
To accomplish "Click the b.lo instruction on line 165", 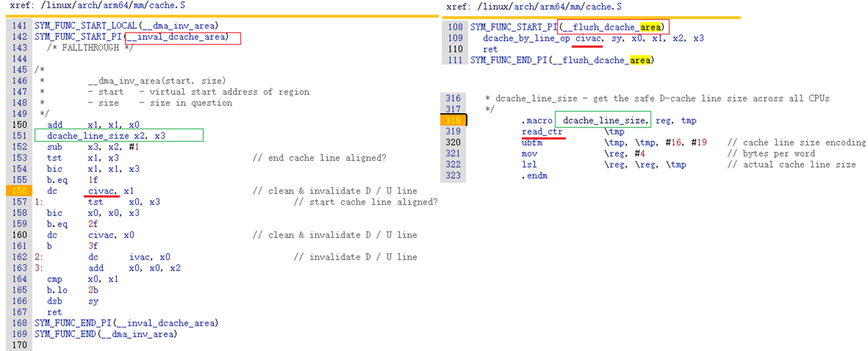I will [x=57, y=290].
